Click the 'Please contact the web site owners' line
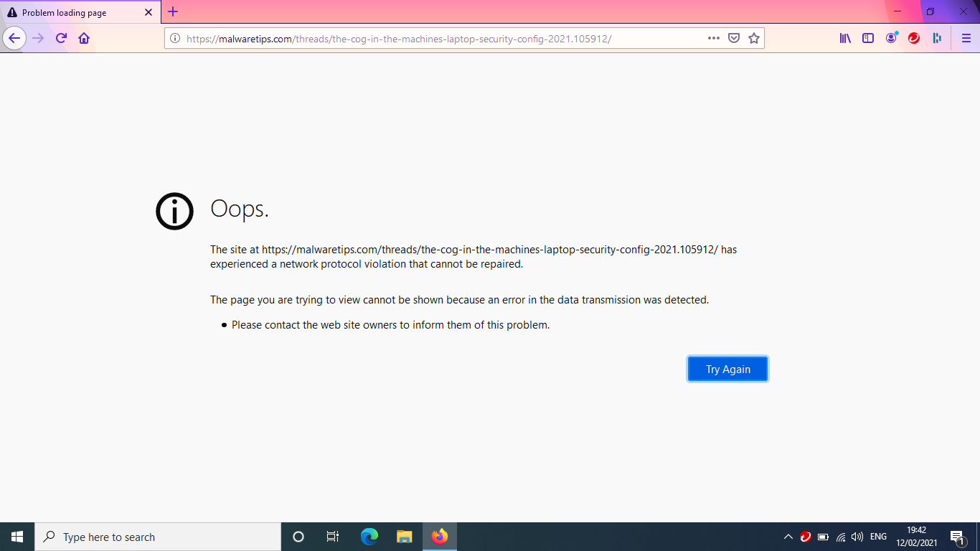 point(390,325)
